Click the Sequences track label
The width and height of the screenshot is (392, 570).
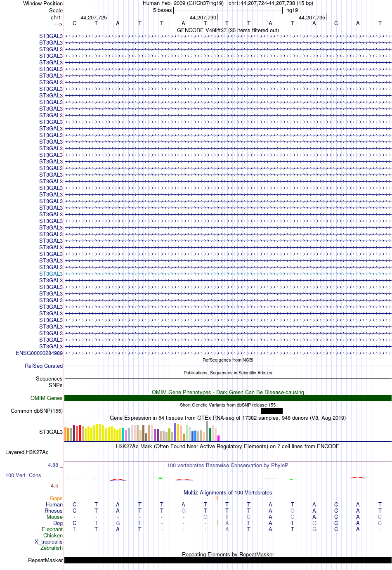pyautogui.click(x=49, y=378)
